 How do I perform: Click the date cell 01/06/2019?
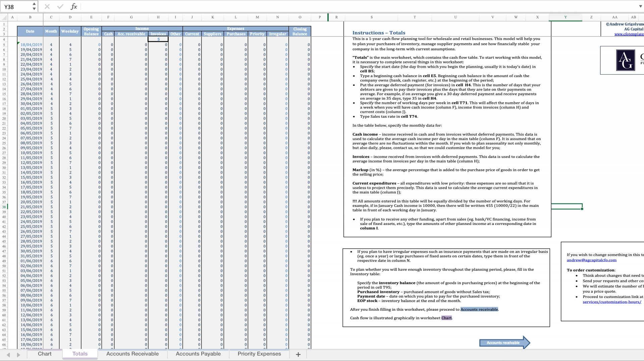tap(31, 261)
